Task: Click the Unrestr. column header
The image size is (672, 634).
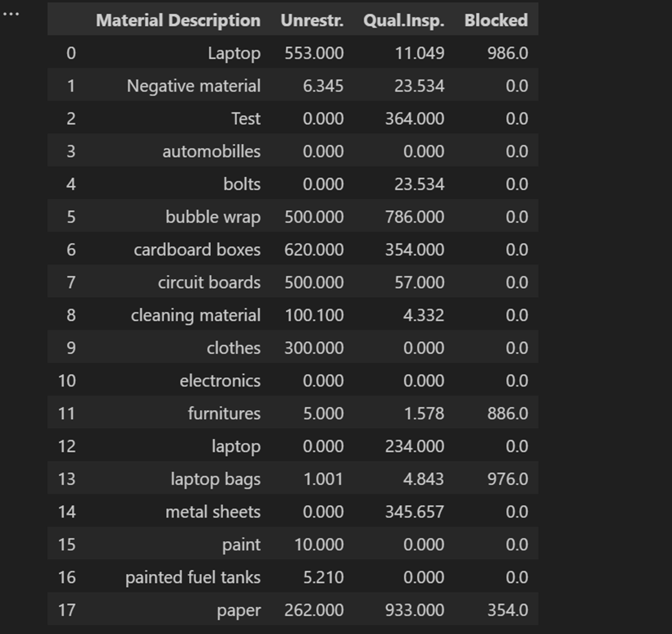Action: pyautogui.click(x=312, y=21)
